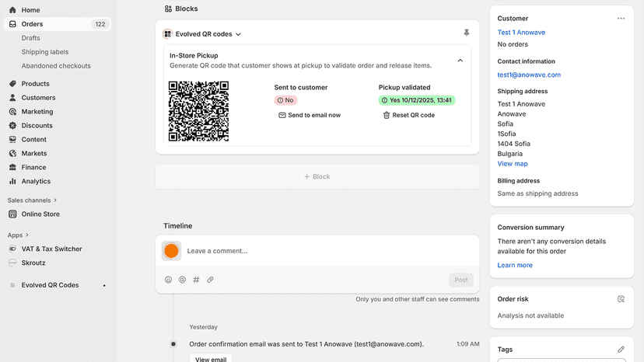Click the test1@anowave.com email link

click(529, 75)
